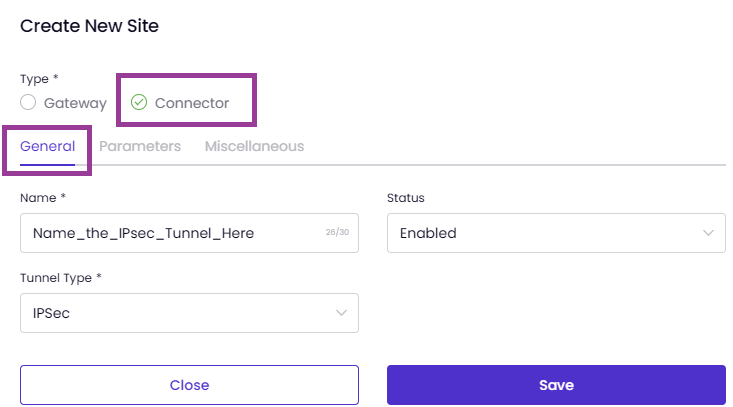
Task: Go to the Miscellaneous tab
Action: tap(254, 146)
